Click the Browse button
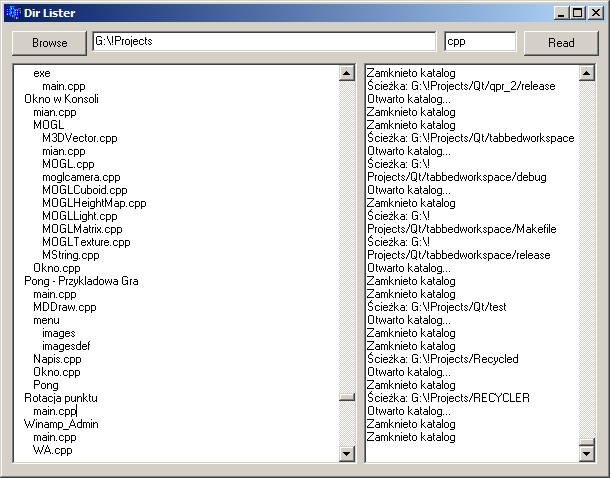Image resolution: width=610 pixels, height=478 pixels. (49, 43)
